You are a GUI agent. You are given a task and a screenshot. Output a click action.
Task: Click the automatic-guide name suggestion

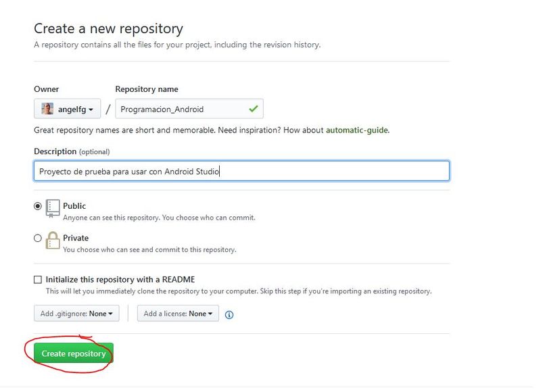[357, 130]
